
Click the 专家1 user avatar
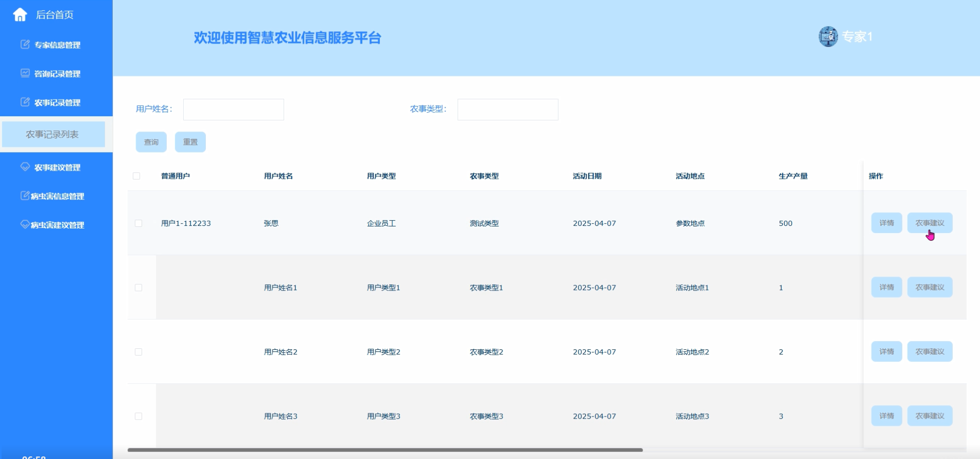tap(828, 36)
